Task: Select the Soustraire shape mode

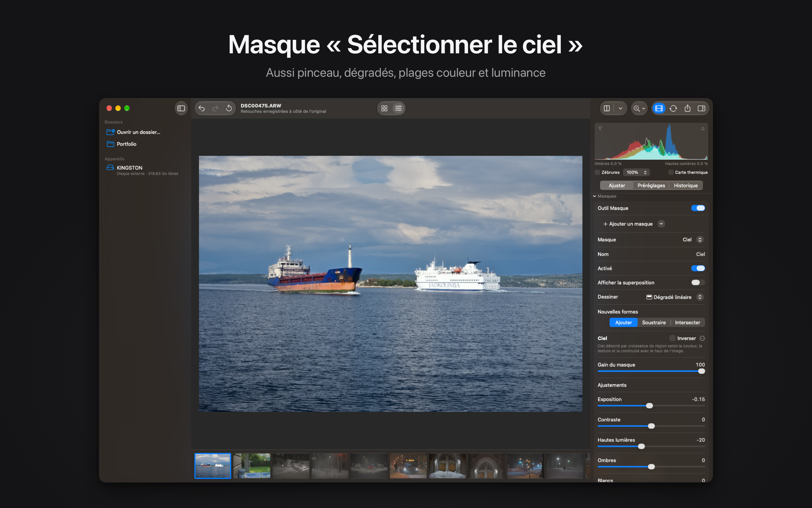Action: click(x=654, y=323)
